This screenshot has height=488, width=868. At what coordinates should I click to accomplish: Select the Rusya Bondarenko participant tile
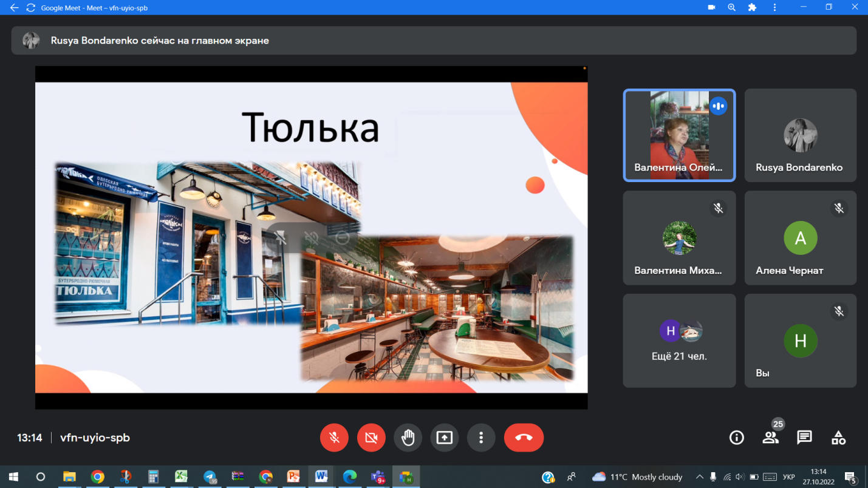800,135
